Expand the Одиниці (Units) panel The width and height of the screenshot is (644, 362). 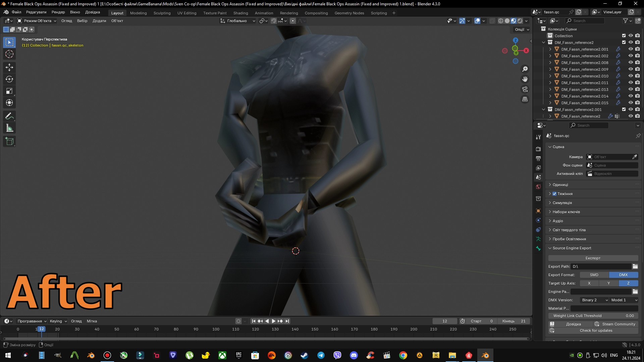coord(560,185)
